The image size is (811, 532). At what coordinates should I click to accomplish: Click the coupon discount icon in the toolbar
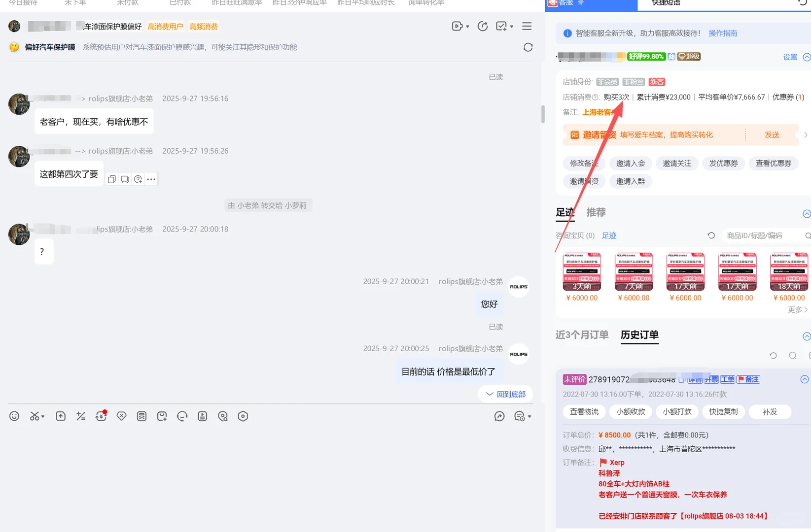tap(121, 416)
